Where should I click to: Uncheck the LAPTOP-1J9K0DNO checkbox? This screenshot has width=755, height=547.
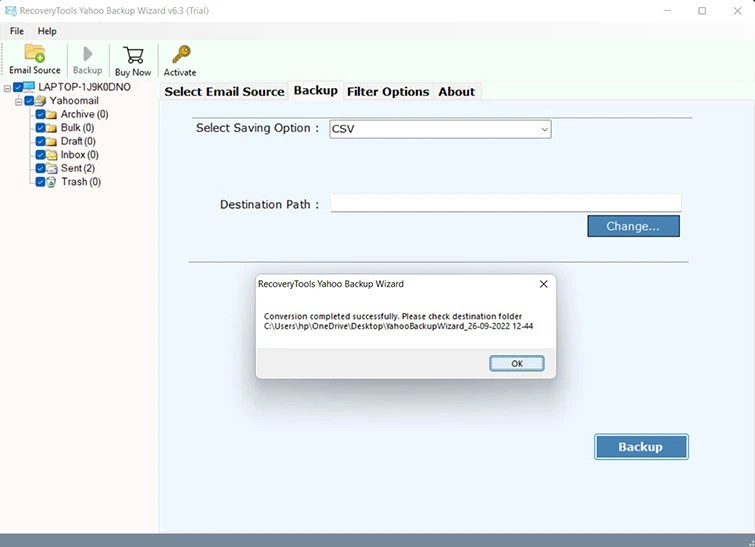pyautogui.click(x=18, y=87)
